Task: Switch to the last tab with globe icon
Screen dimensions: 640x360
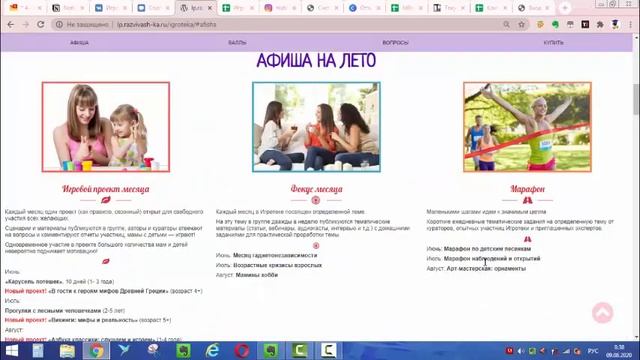Action: click(533, 8)
